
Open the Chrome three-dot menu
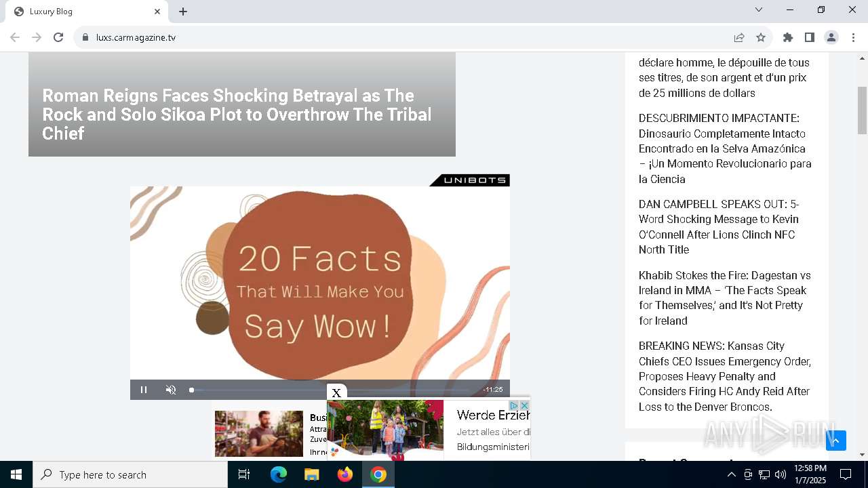point(853,37)
